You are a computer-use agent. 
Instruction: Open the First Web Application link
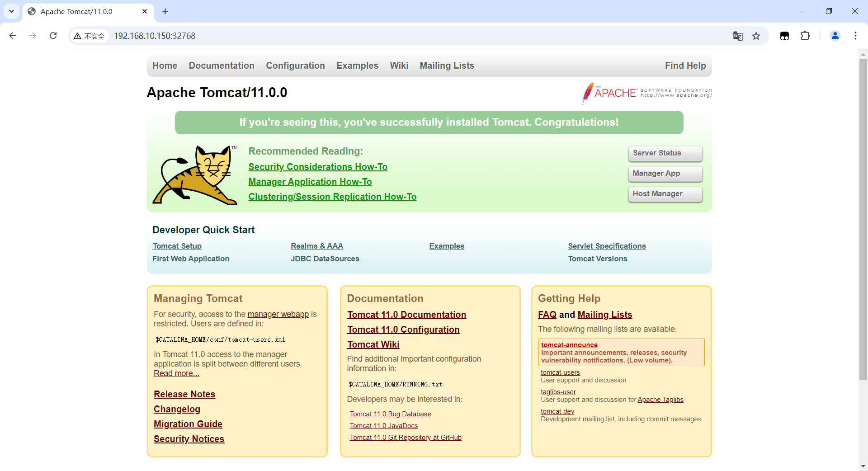(x=191, y=259)
